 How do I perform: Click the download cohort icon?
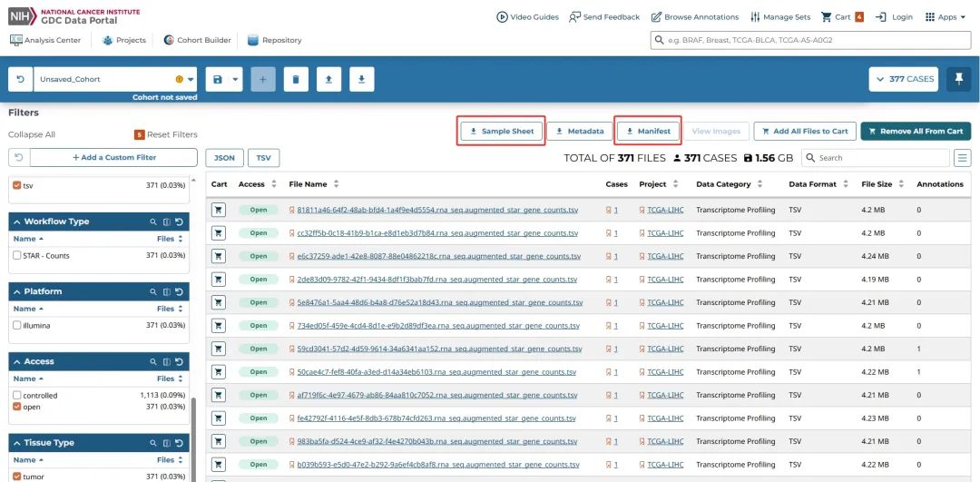360,80
